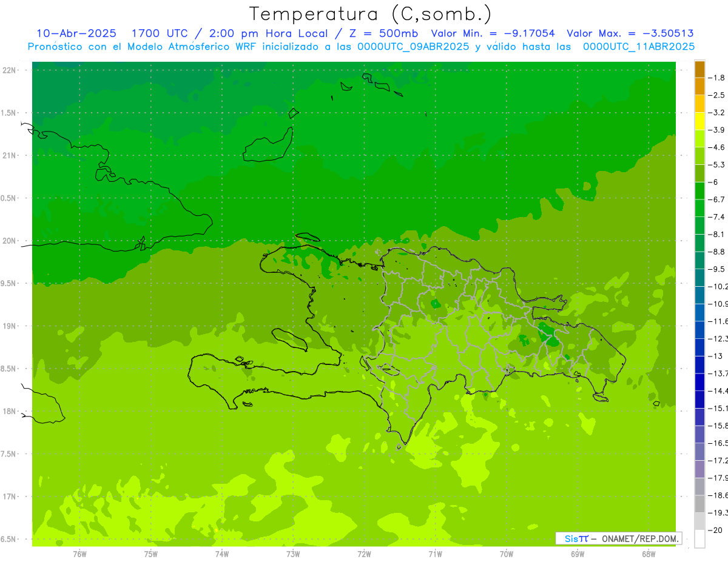Image resolution: width=728 pixels, height=562 pixels.
Task: Click the 75W longitude label
Action: [150, 554]
